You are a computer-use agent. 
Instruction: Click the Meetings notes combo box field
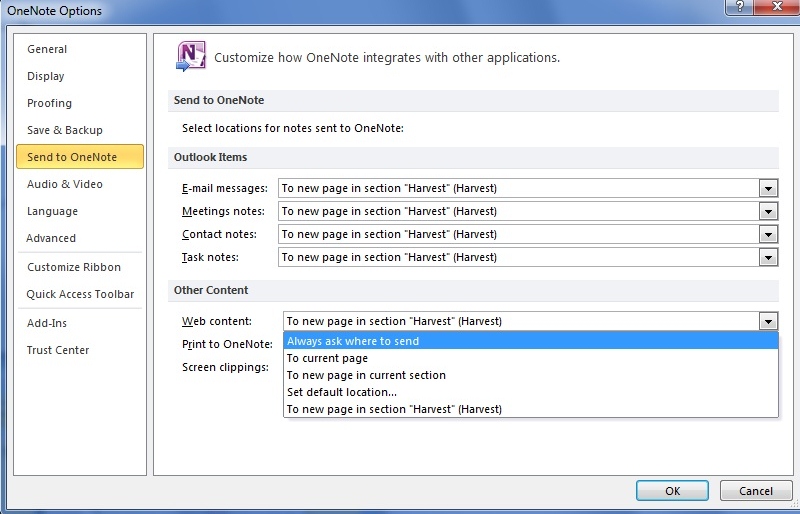pyautogui.click(x=528, y=211)
